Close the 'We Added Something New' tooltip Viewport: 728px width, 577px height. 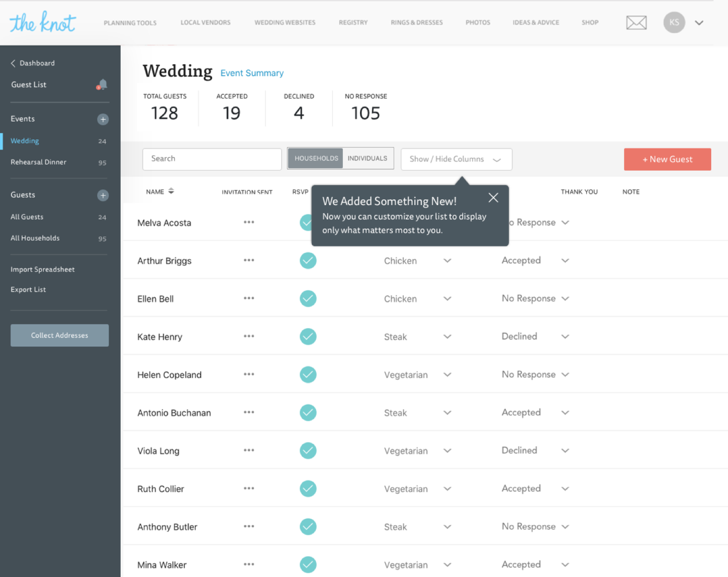click(493, 197)
